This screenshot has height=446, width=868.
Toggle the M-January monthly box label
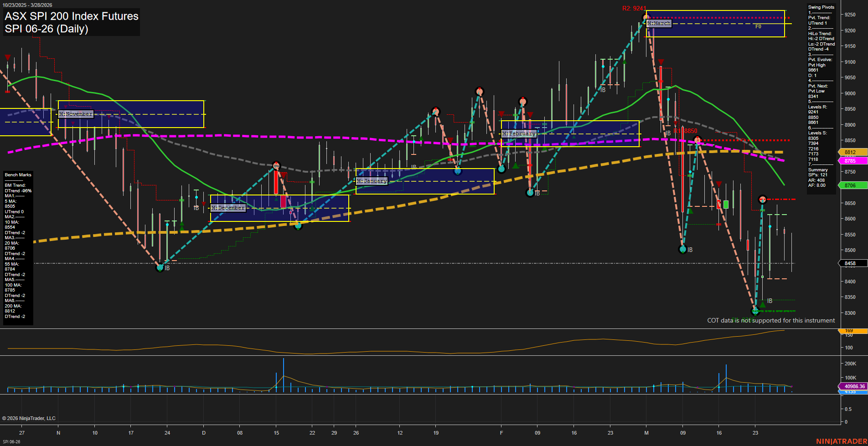[372, 180]
